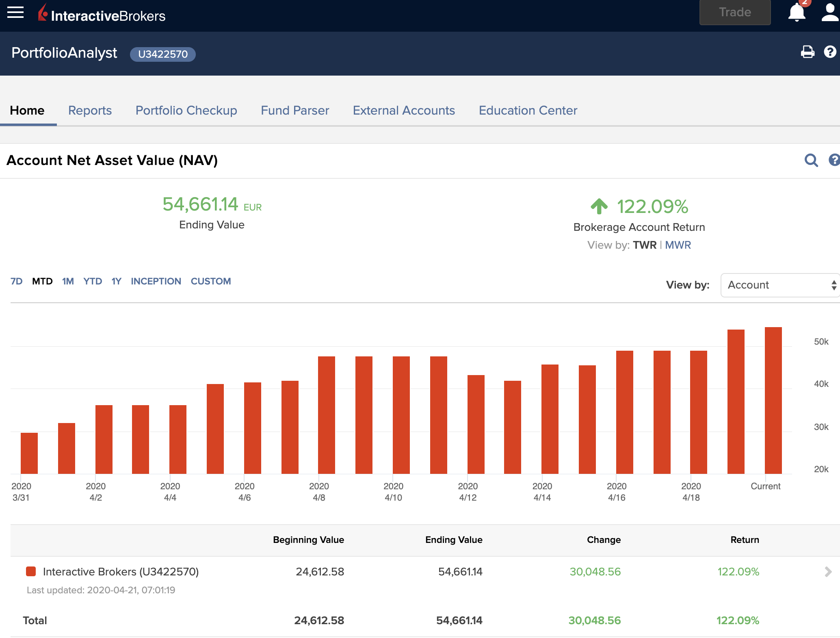Click the Current bar in chart
Image resolution: width=840 pixels, height=638 pixels.
coord(773,400)
